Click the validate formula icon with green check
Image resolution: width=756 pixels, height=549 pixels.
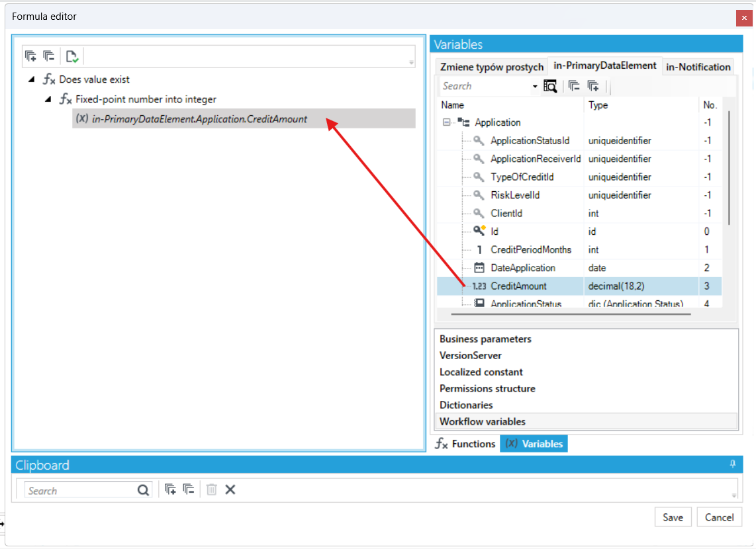click(x=72, y=56)
